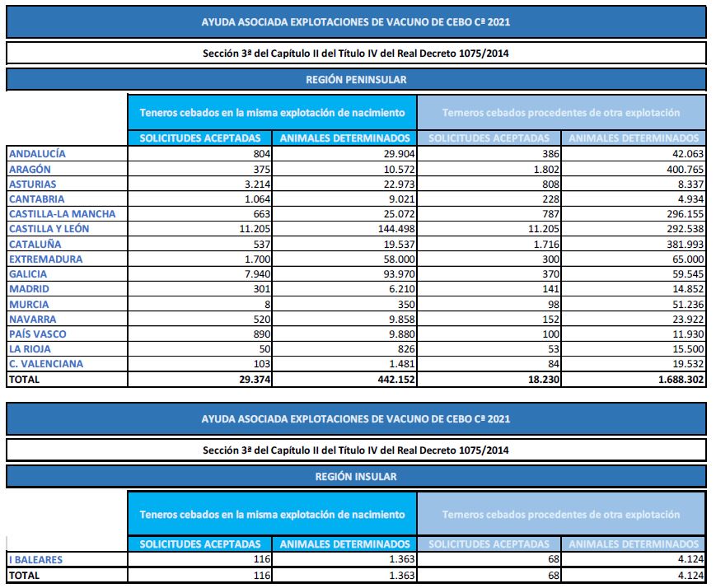The width and height of the screenshot is (716, 588).
Task: Select "296.155" in the Castilla-La Mancha row
Action: pyautogui.click(x=685, y=214)
